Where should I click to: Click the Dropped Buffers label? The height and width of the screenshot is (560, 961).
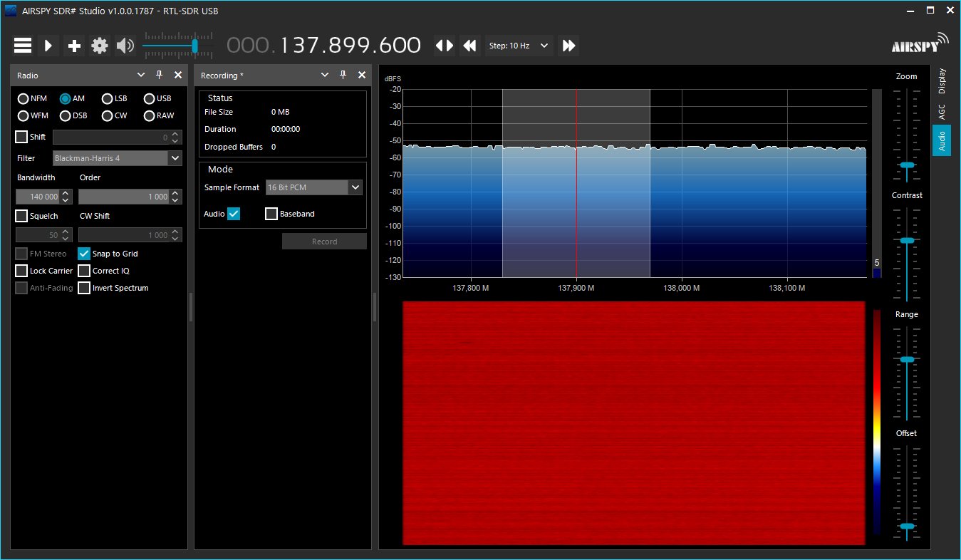pos(234,147)
